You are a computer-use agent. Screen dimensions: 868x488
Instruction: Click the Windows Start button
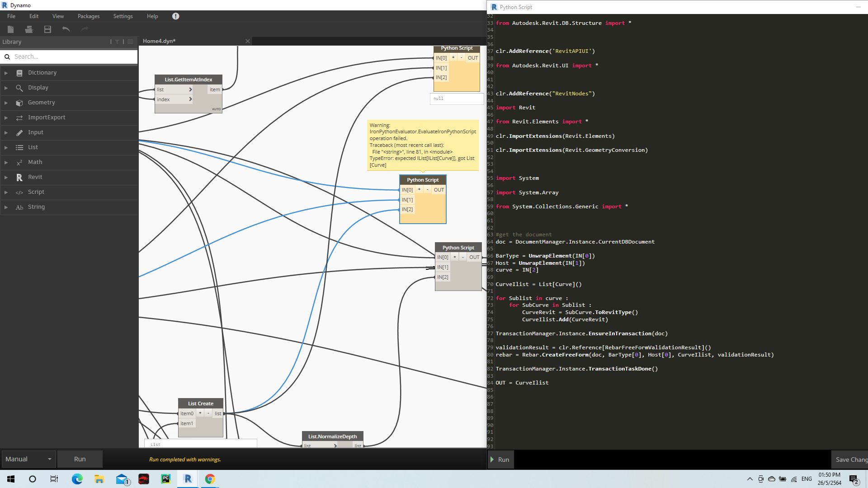pyautogui.click(x=11, y=479)
